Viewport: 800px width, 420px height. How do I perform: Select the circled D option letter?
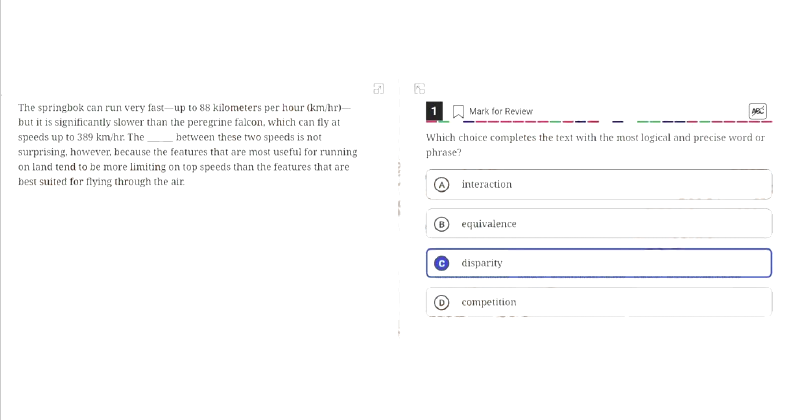point(442,303)
